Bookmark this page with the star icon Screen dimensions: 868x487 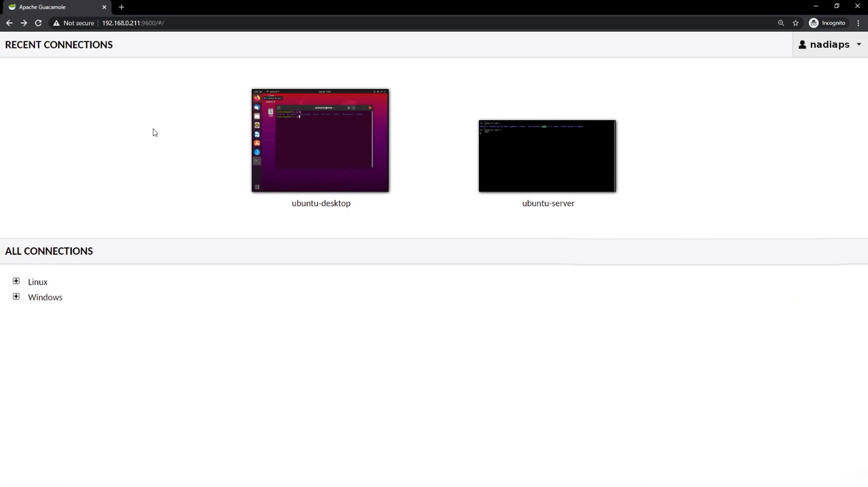click(796, 23)
